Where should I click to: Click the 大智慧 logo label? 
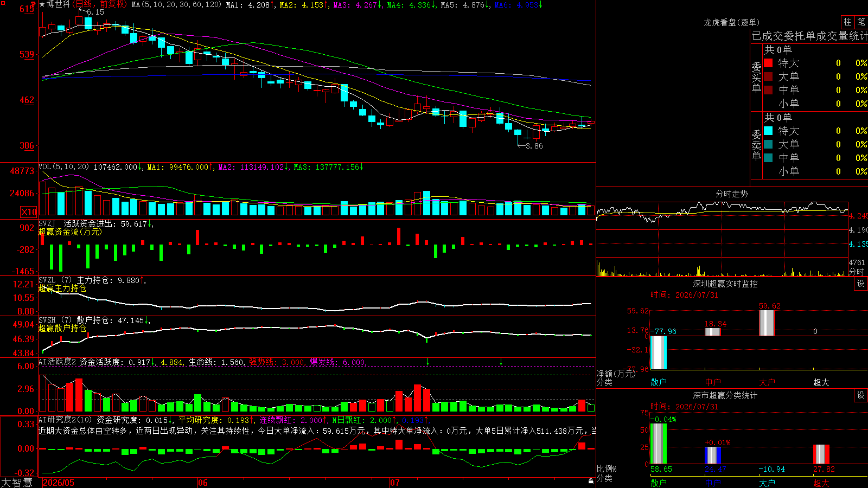tap(17, 483)
